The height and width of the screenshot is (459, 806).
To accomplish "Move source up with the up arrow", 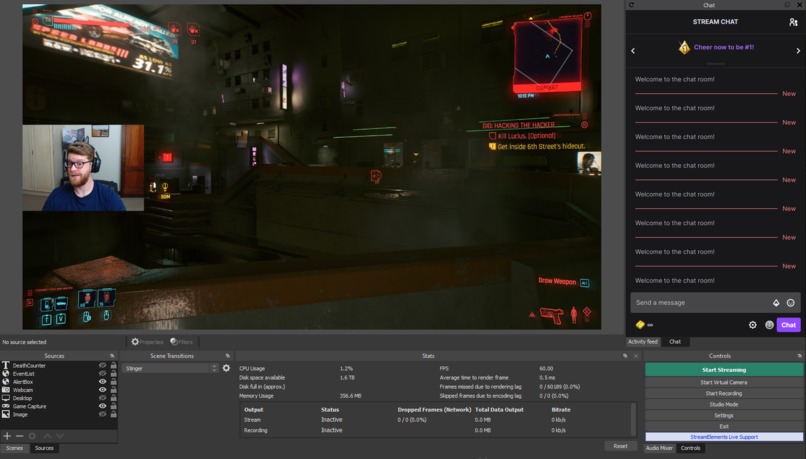I will click(x=47, y=436).
